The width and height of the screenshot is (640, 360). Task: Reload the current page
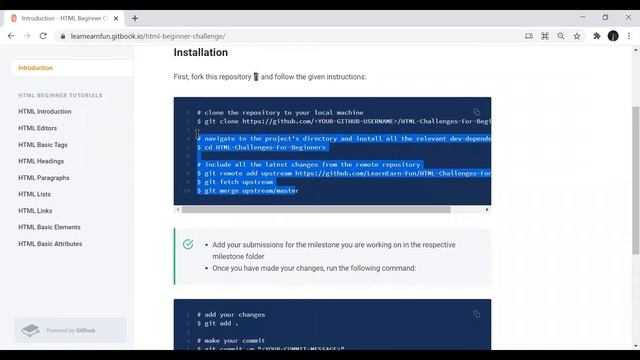[43, 36]
